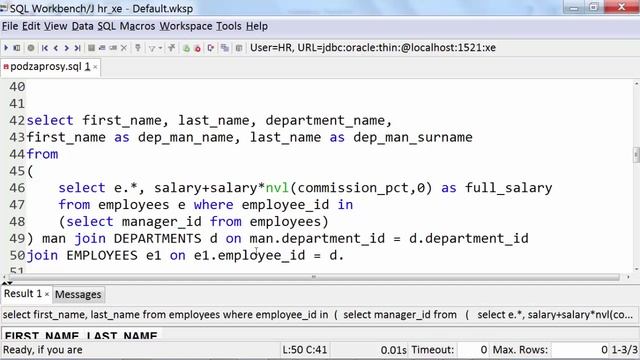Screen dimensions: 640x360
Task: Click the cursor position 'L:50 C:41'
Action: [304, 350]
